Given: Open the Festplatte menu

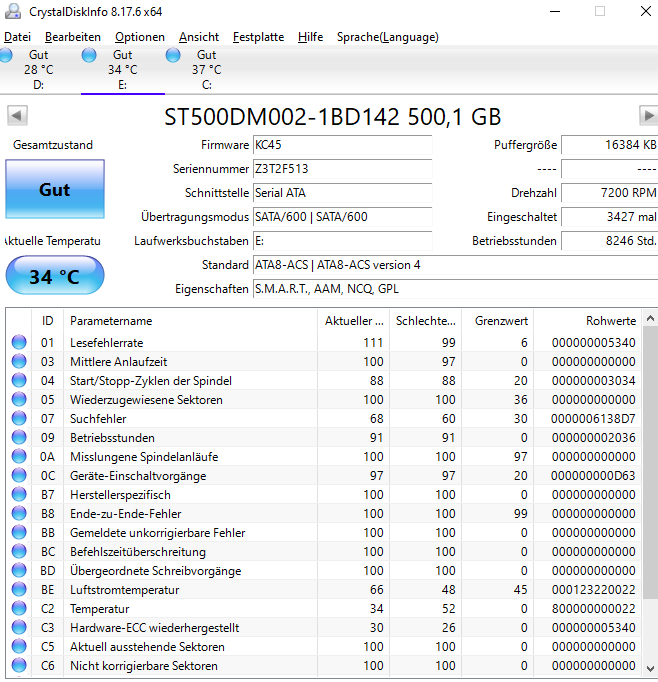Looking at the screenshot, I should pos(258,37).
